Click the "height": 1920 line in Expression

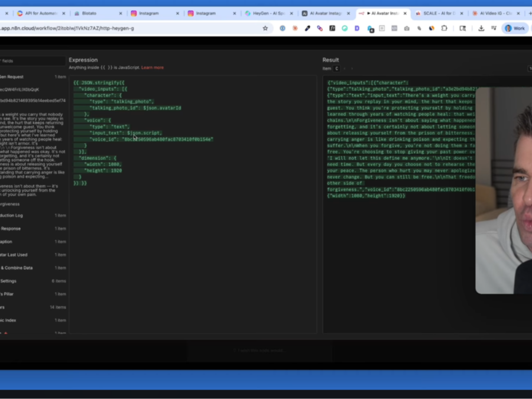coord(103,171)
